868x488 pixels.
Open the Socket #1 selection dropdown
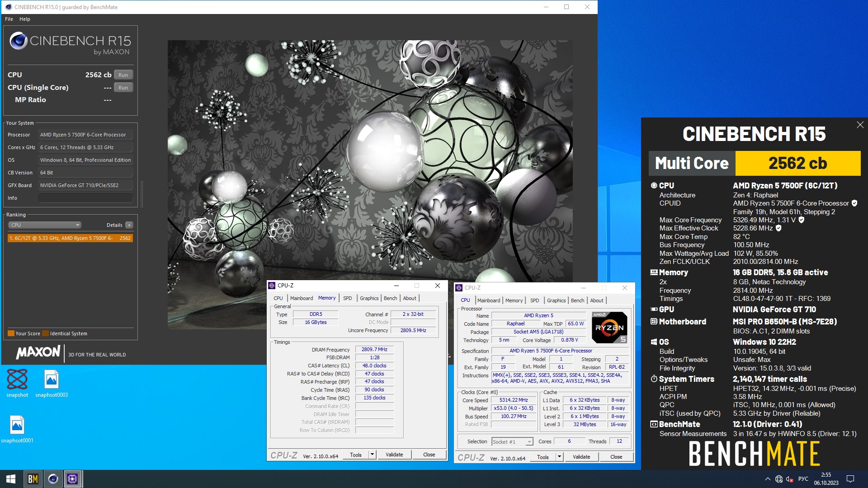513,442
